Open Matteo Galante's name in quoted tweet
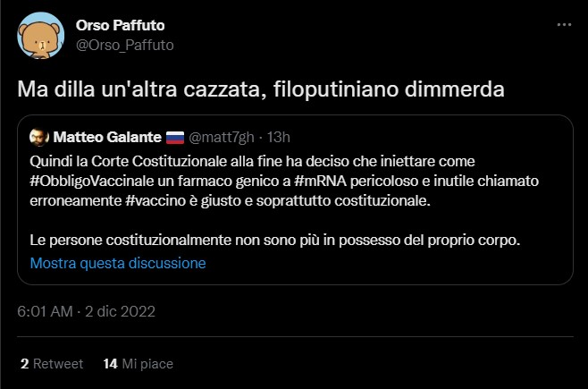The image size is (588, 389). (x=107, y=137)
